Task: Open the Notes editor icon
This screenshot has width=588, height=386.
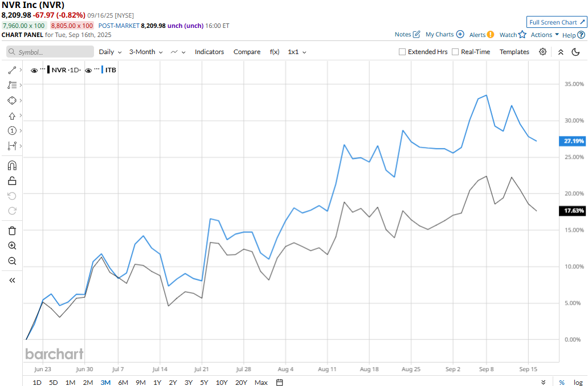Action: (416, 34)
